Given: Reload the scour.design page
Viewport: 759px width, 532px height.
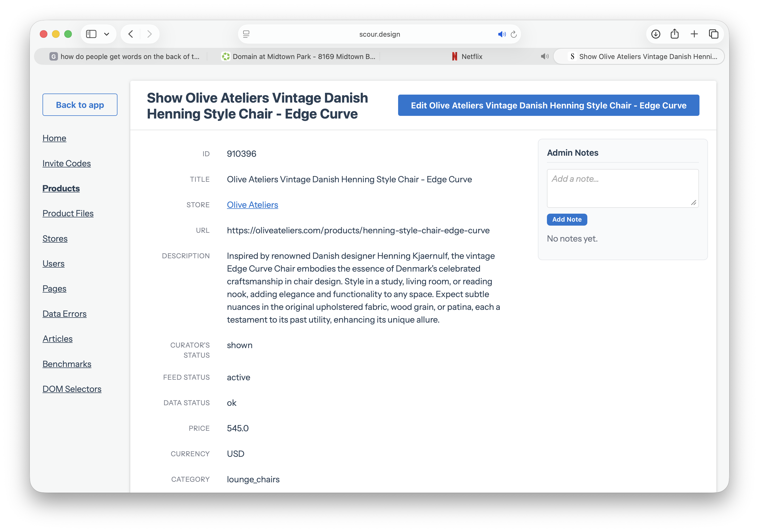Looking at the screenshot, I should (x=514, y=34).
